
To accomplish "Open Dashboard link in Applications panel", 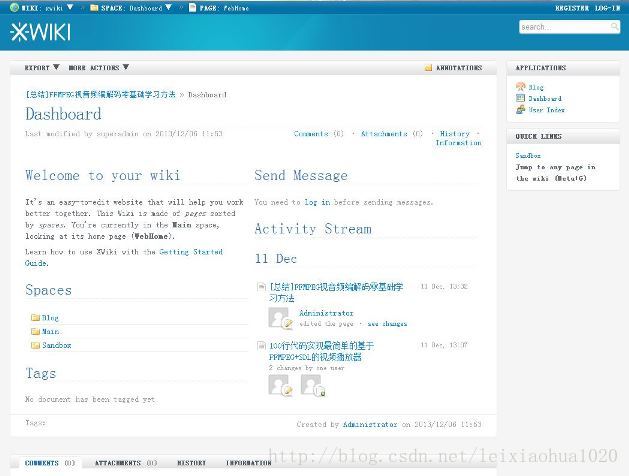I will tap(545, 98).
